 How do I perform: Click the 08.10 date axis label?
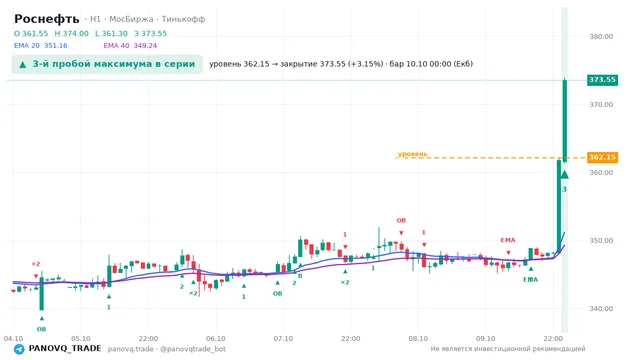(418, 338)
